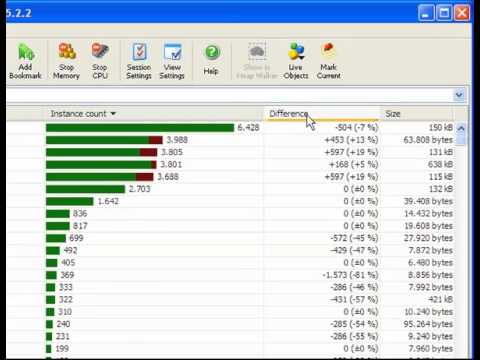480x360 pixels.
Task: Click the instance count value 836
Action: pyautogui.click(x=80, y=214)
